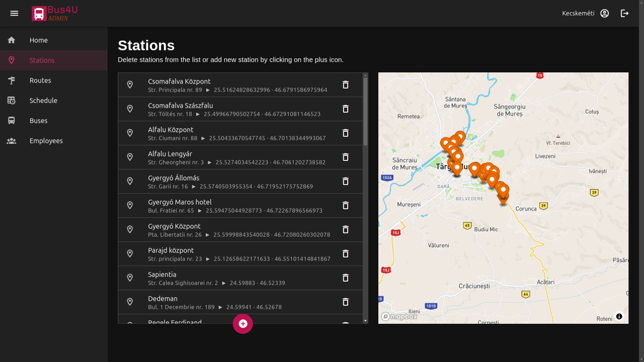Open the Routes page
The width and height of the screenshot is (644, 362).
coord(40,80)
